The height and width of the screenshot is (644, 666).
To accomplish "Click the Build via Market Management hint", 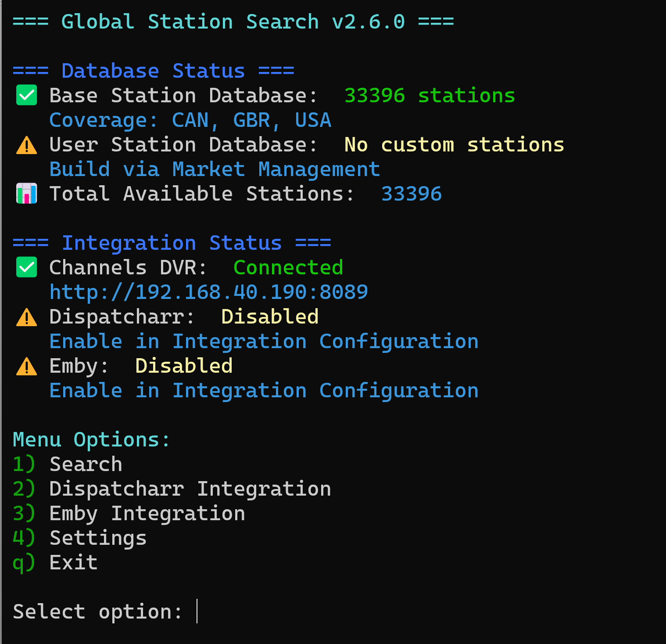I will pos(215,169).
